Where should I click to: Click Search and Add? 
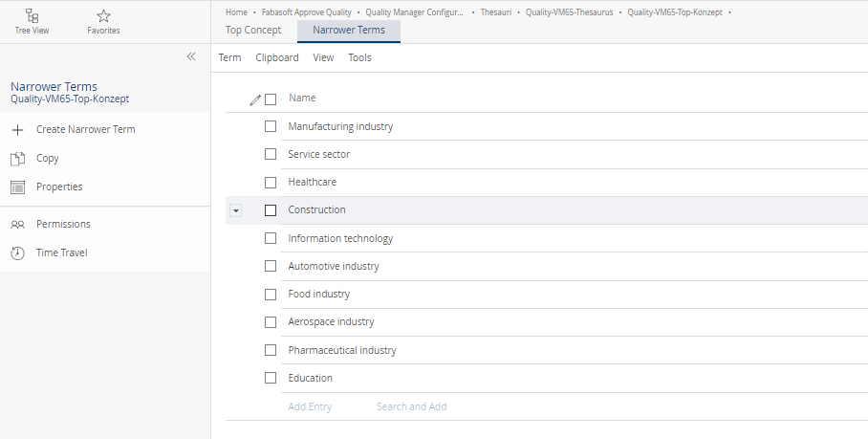click(411, 406)
